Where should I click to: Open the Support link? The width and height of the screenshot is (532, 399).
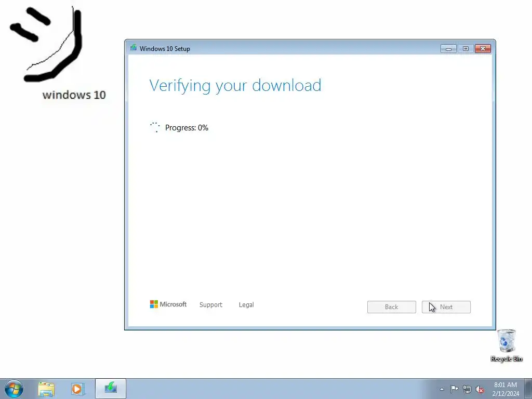[211, 304]
